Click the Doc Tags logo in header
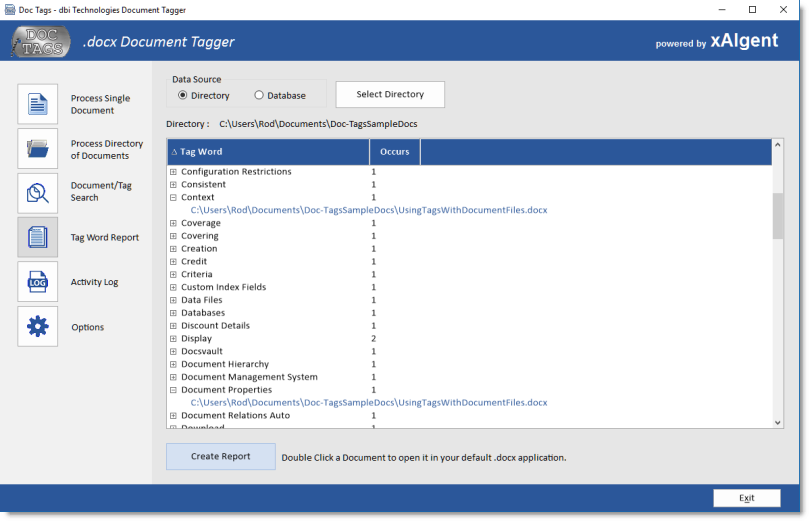 [x=41, y=42]
